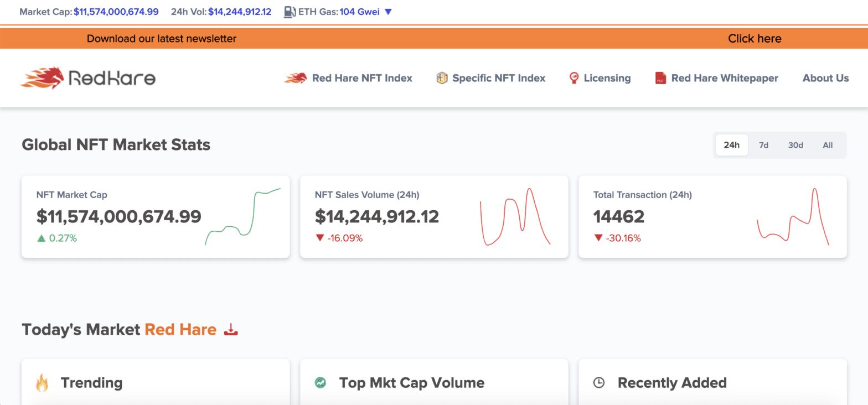Click the Top Mkt Cap Volume chart icon
The height and width of the screenshot is (405, 868).
(x=319, y=382)
